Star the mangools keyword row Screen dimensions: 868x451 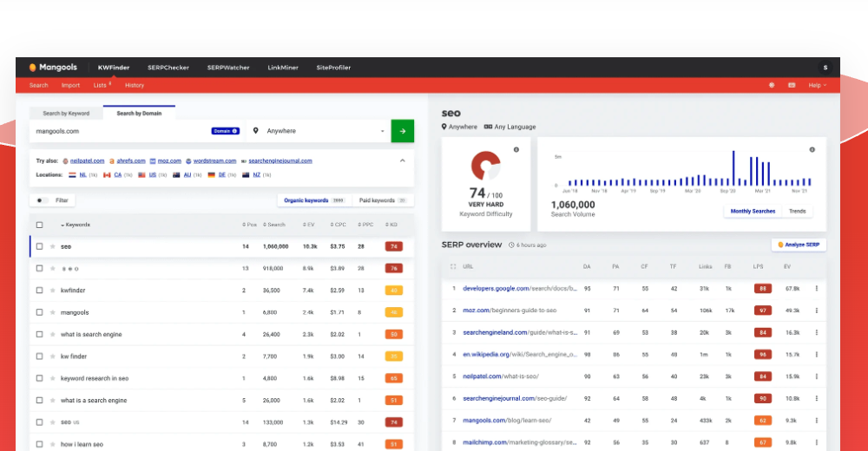point(53,312)
